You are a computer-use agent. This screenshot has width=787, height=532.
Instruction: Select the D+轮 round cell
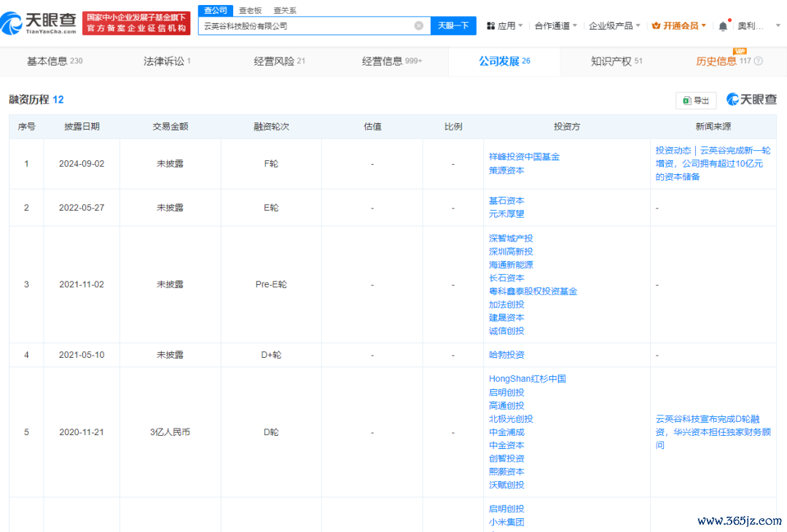click(x=271, y=355)
